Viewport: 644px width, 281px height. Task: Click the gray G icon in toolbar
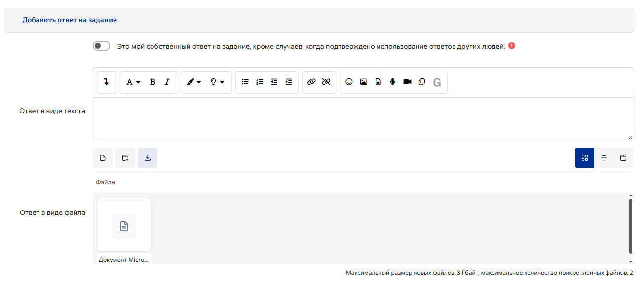coord(437,82)
